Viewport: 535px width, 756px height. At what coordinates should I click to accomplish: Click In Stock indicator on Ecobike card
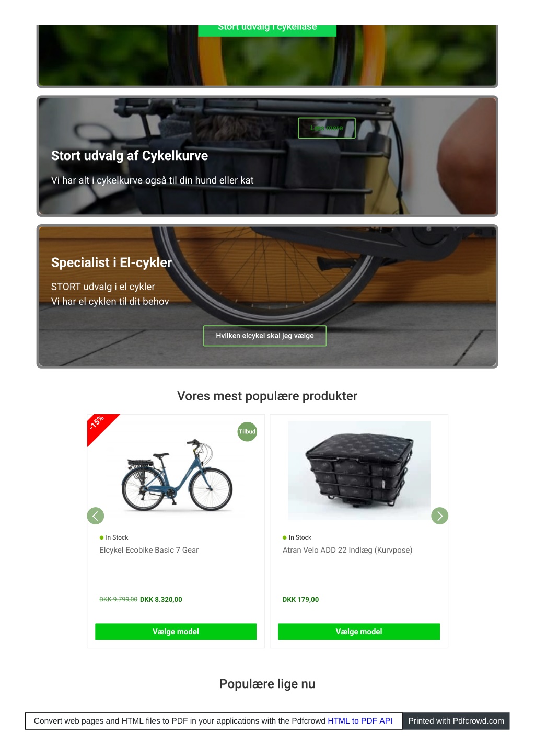114,537
